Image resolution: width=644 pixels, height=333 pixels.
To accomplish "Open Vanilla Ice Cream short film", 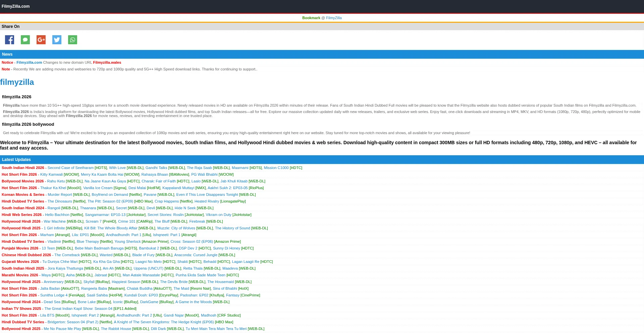I will pyautogui.click(x=98, y=188).
